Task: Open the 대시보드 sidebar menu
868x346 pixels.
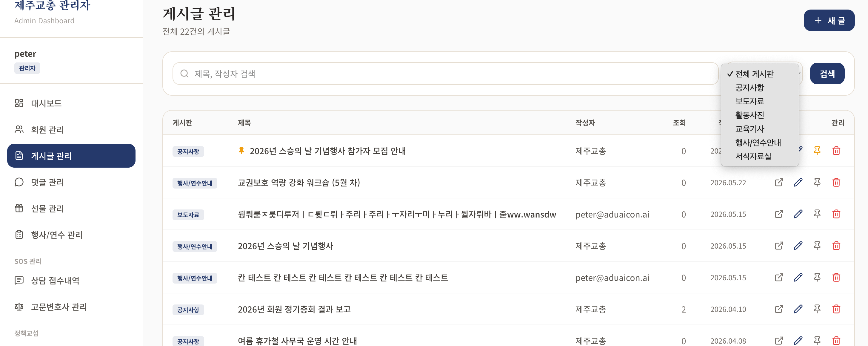Action: point(71,103)
